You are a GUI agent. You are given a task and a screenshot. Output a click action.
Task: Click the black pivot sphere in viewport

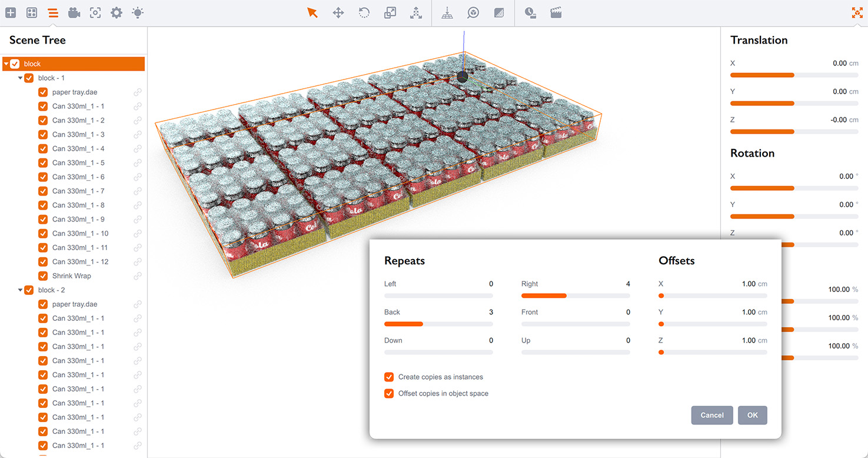(463, 77)
